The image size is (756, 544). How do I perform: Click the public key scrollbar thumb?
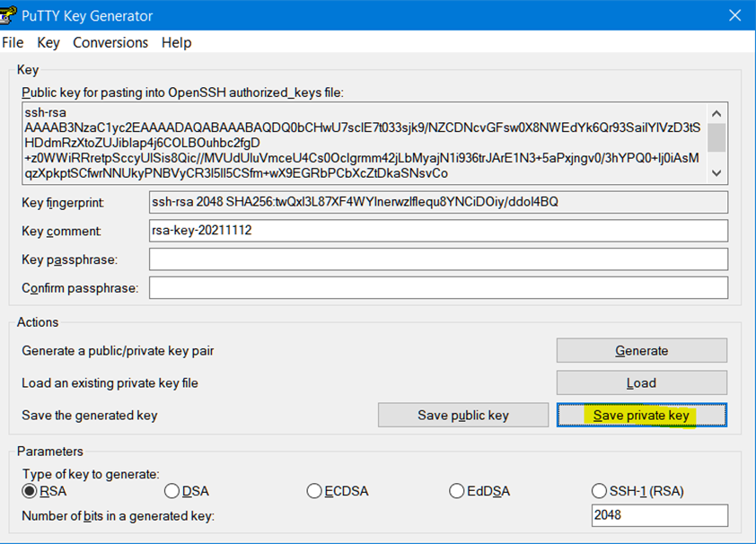[x=716, y=137]
